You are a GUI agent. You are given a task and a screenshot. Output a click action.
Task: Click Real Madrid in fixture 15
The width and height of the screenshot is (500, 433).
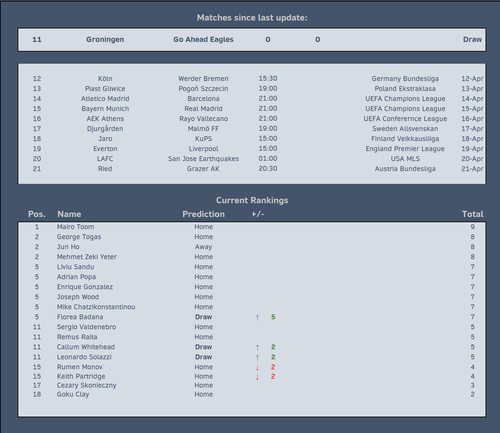point(203,109)
